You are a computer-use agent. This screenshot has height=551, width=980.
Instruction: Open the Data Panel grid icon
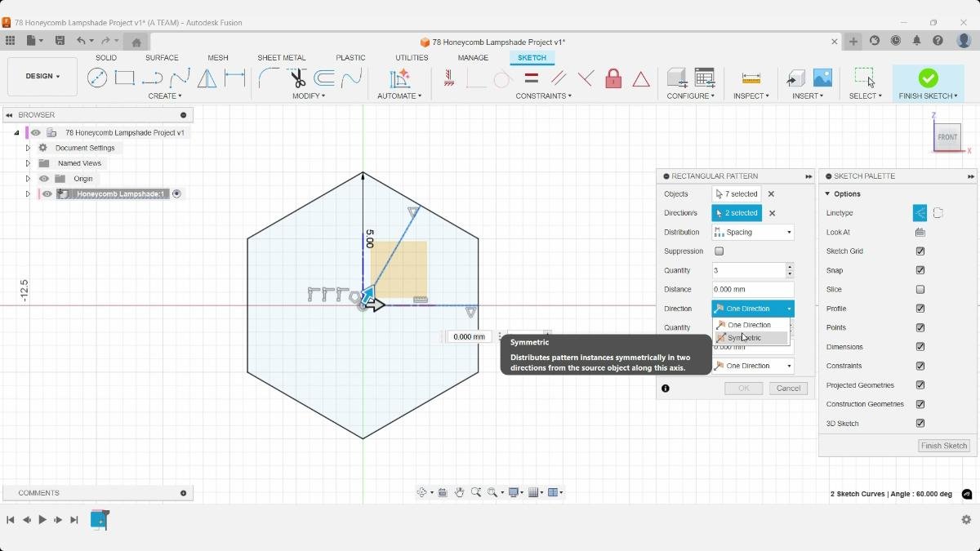(x=10, y=41)
